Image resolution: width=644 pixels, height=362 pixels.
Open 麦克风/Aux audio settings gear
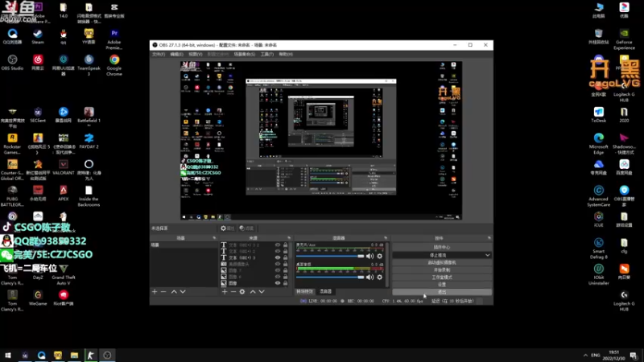(x=379, y=256)
